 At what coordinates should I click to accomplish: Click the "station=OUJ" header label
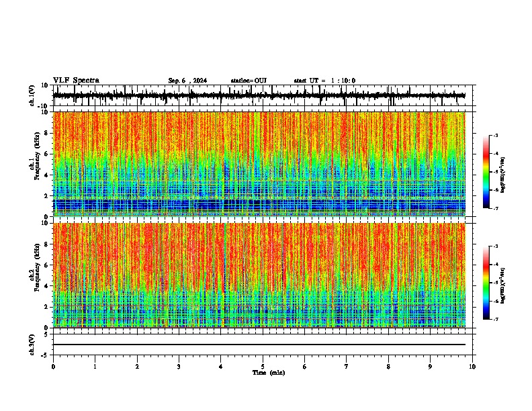tap(249, 81)
